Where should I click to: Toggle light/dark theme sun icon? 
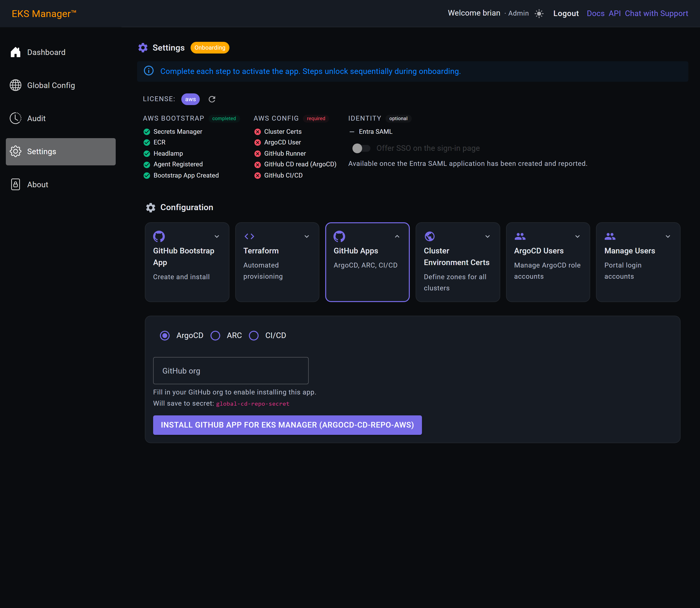539,14
